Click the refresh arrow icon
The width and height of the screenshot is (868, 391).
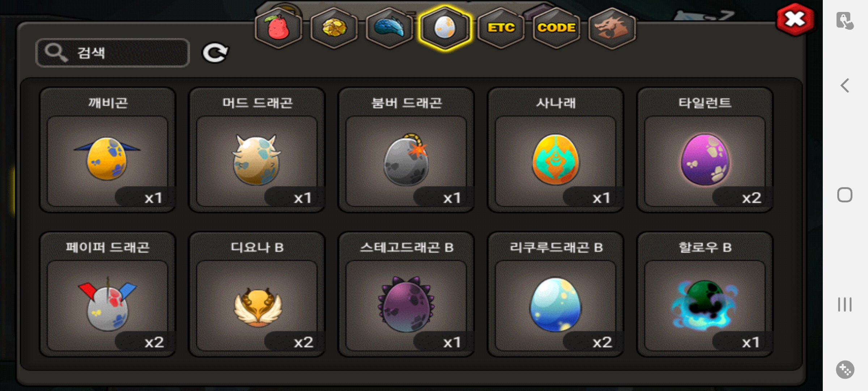[x=215, y=53]
